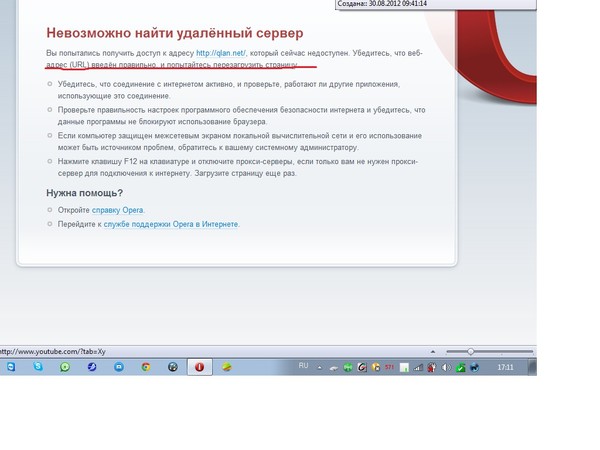Click the red 571 tray indicator
This screenshot has height=450, width=600.
click(388, 367)
